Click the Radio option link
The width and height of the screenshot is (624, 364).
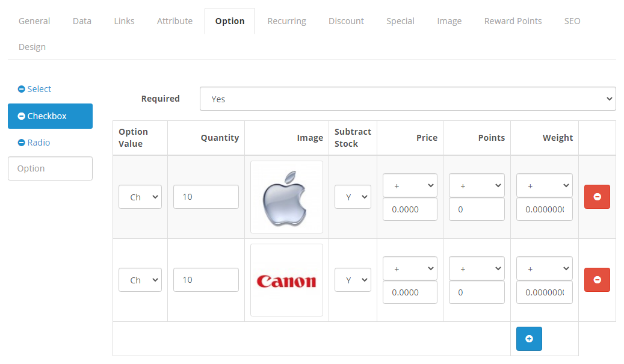[39, 143]
